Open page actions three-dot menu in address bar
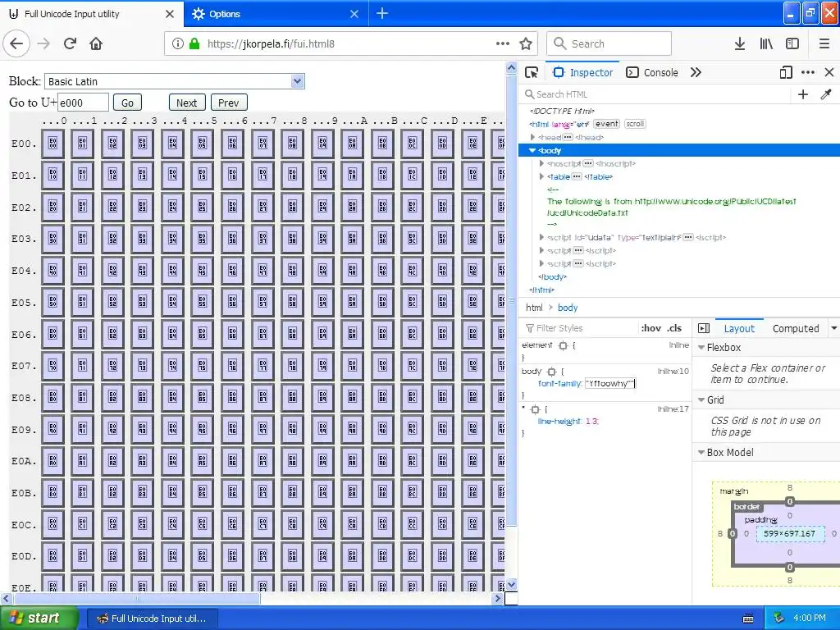The width and height of the screenshot is (840, 630). 503,44
